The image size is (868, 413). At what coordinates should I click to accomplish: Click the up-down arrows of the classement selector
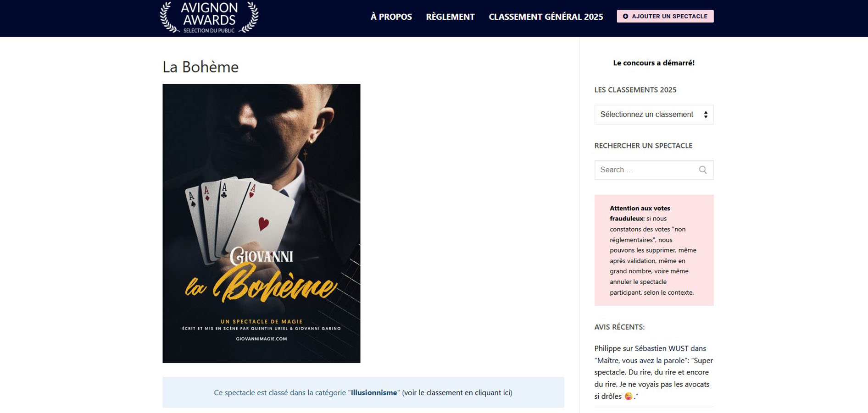[706, 115]
